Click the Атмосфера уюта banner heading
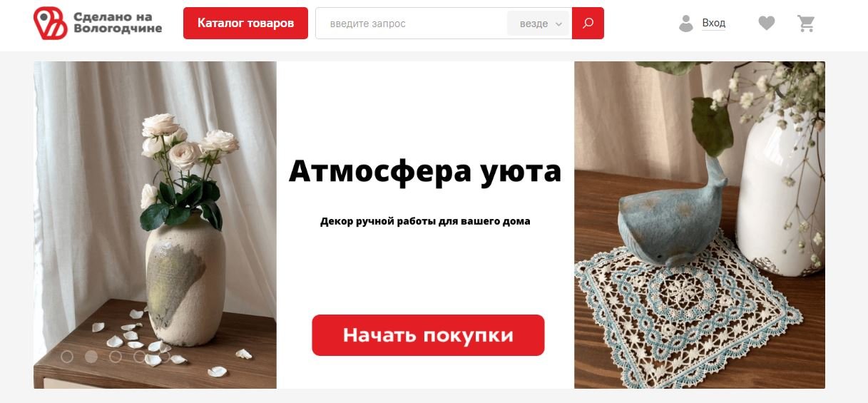Image resolution: width=868 pixels, height=403 pixels. [425, 172]
